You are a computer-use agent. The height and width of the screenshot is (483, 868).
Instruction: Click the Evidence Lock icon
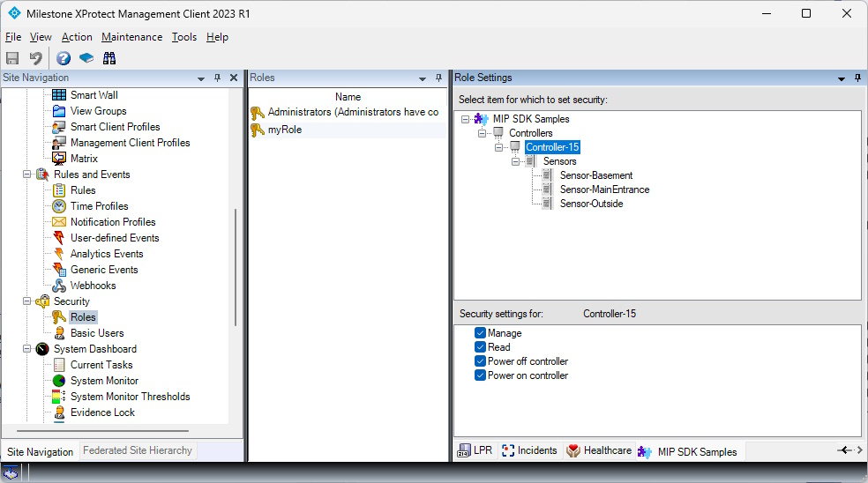(x=59, y=412)
